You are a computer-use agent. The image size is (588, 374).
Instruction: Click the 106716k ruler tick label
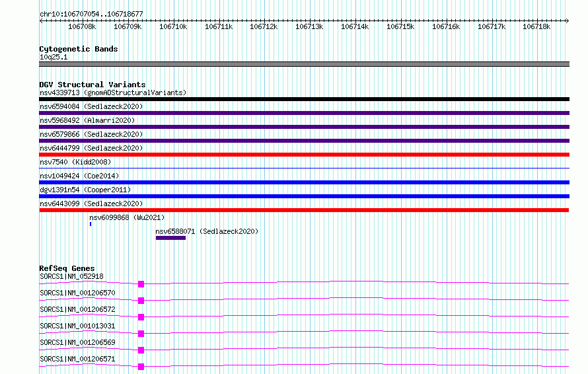[x=446, y=26]
